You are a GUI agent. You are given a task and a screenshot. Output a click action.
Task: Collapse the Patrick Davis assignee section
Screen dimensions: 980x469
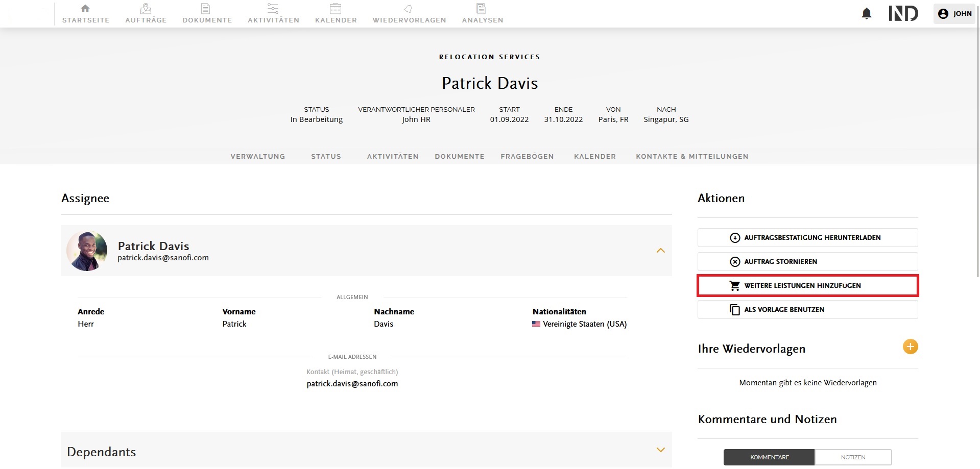click(660, 251)
